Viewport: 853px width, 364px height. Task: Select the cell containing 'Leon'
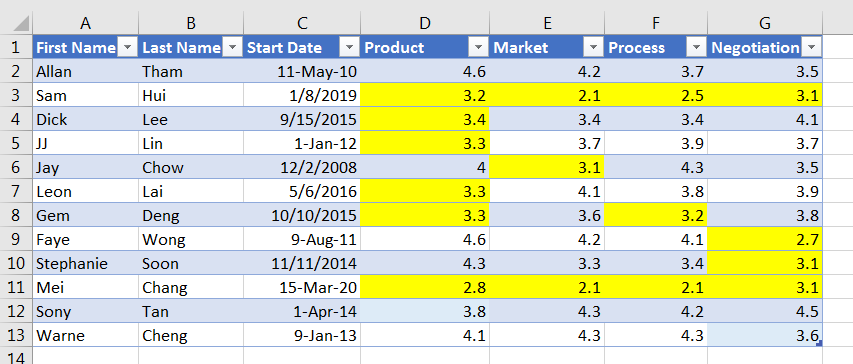pyautogui.click(x=85, y=191)
